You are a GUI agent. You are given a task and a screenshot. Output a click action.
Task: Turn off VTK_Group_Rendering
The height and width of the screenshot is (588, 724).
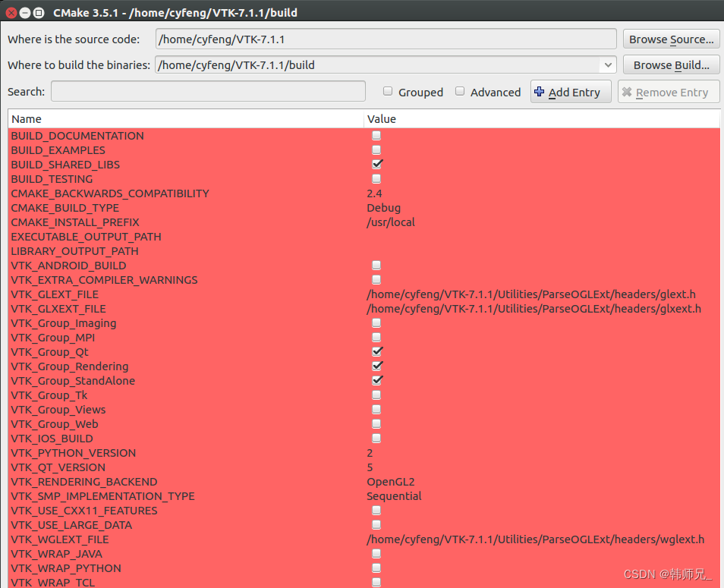point(377,366)
